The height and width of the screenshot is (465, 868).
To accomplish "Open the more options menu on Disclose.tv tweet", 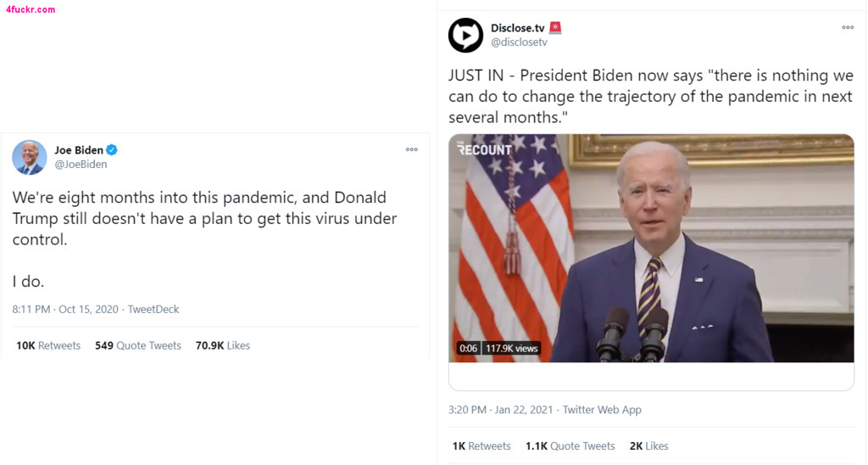I will point(847,28).
